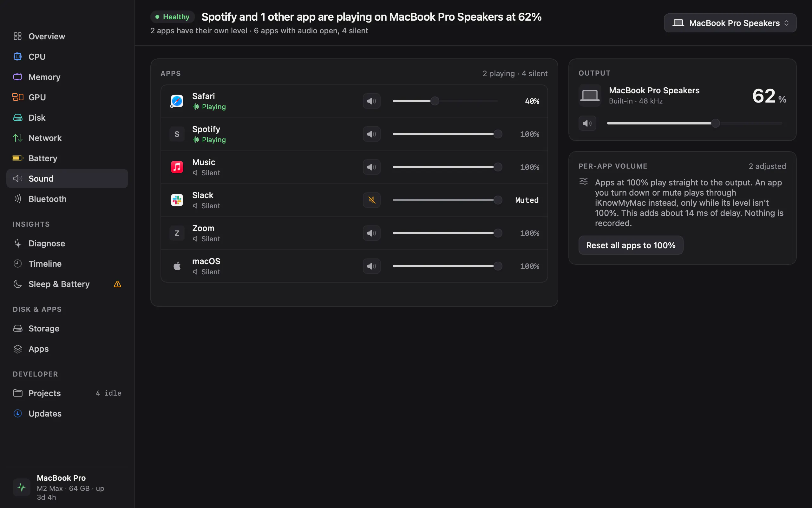Click the Storage drive icon
812x508 pixels.
tap(18, 328)
